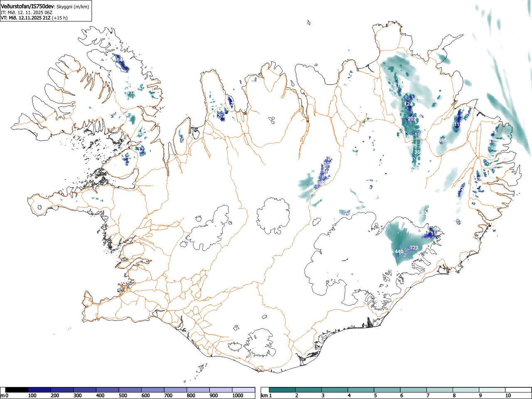532x399 pixels.
Task: Select the swatch above 1000 m
Action: tap(244, 390)
